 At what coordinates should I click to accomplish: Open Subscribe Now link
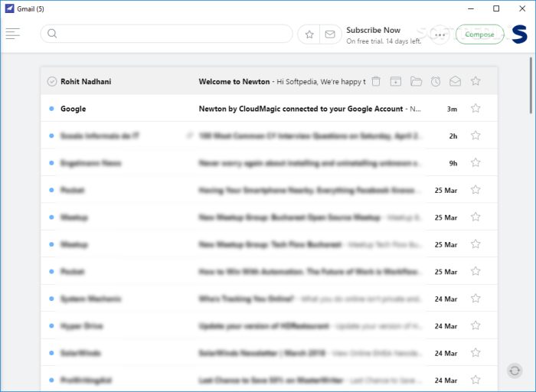373,30
